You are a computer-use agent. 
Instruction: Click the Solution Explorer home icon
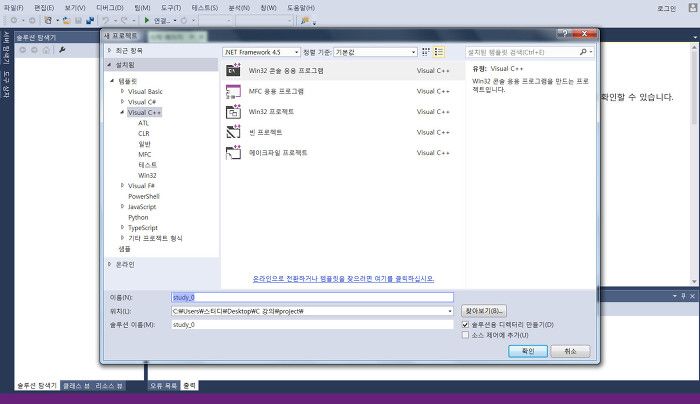(x=46, y=50)
